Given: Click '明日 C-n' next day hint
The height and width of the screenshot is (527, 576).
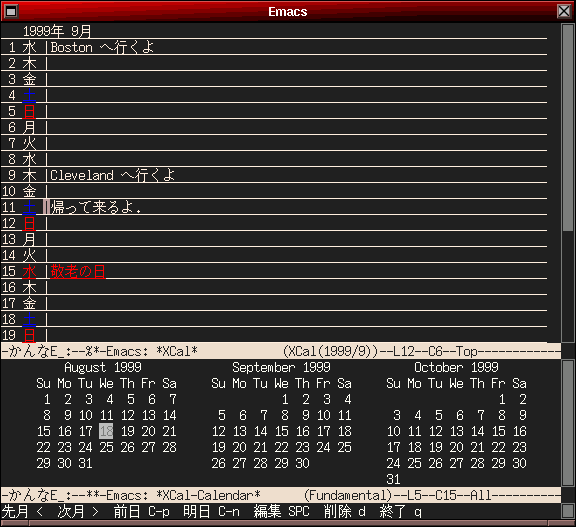Looking at the screenshot, I should (211, 511).
